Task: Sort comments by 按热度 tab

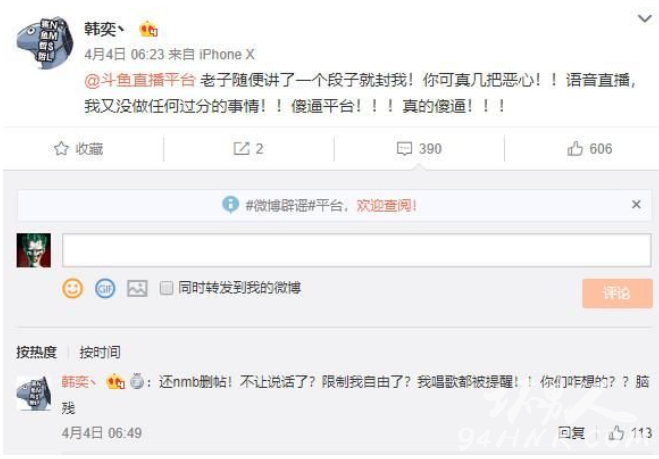Action: coord(37,352)
